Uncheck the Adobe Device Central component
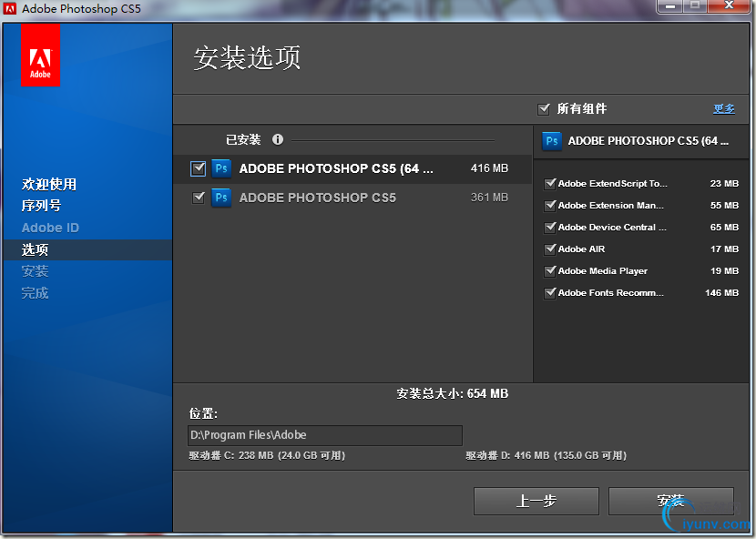This screenshot has width=756, height=539. click(549, 227)
